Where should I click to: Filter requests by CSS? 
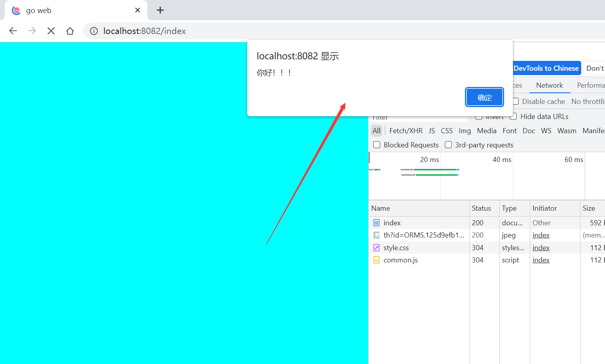tap(447, 131)
